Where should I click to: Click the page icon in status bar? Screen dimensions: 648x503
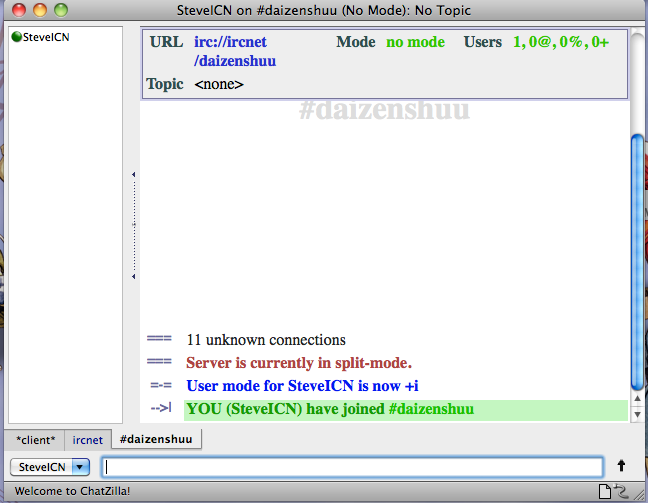tap(604, 490)
